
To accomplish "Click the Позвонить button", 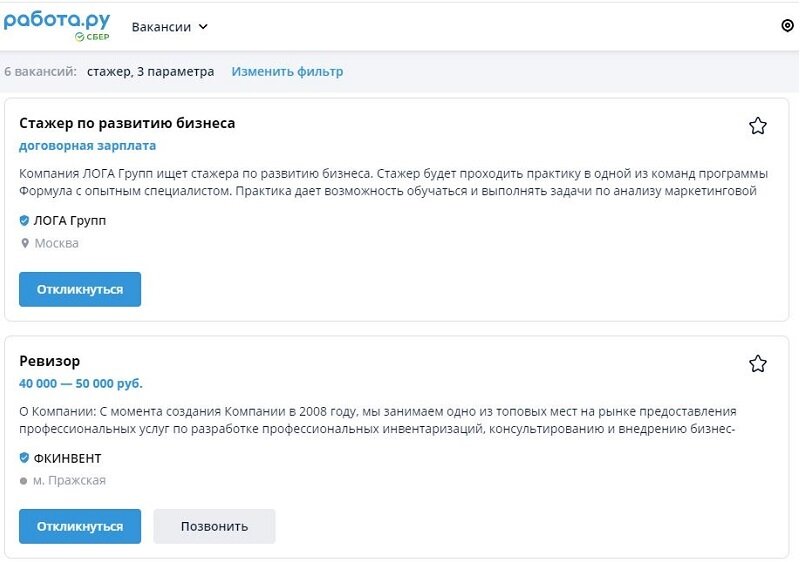I will (214, 526).
